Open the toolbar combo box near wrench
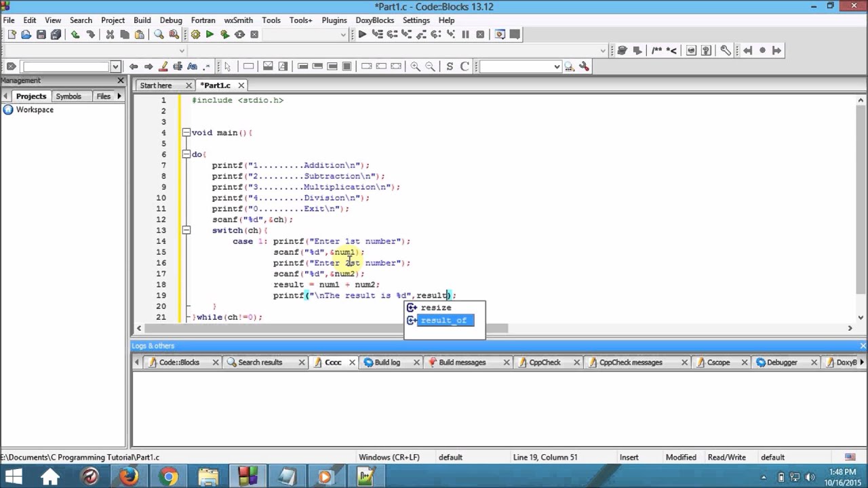 [x=557, y=66]
